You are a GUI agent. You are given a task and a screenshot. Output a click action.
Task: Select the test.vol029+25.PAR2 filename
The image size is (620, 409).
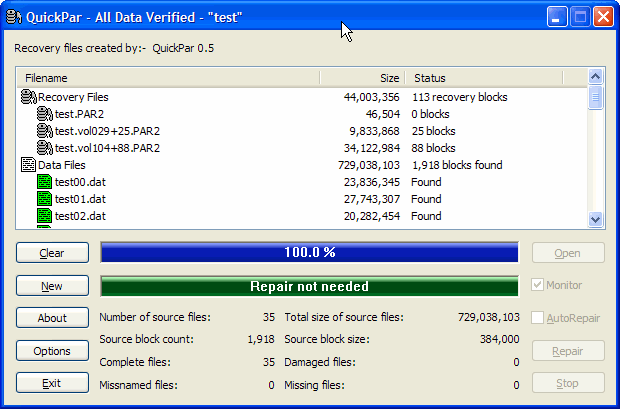point(107,131)
